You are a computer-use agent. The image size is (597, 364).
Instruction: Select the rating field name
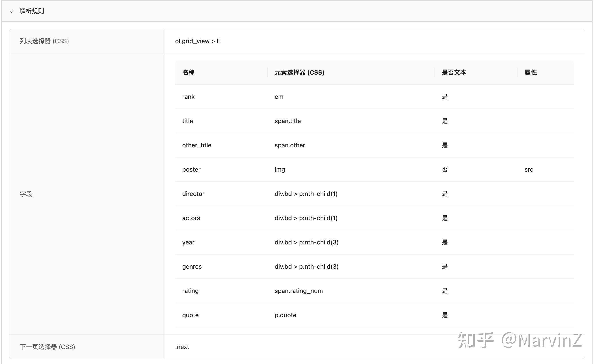click(x=191, y=291)
